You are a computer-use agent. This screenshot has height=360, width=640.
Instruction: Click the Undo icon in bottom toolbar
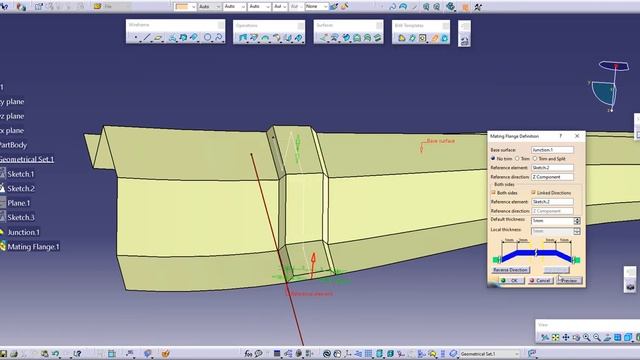pyautogui.click(x=56, y=353)
